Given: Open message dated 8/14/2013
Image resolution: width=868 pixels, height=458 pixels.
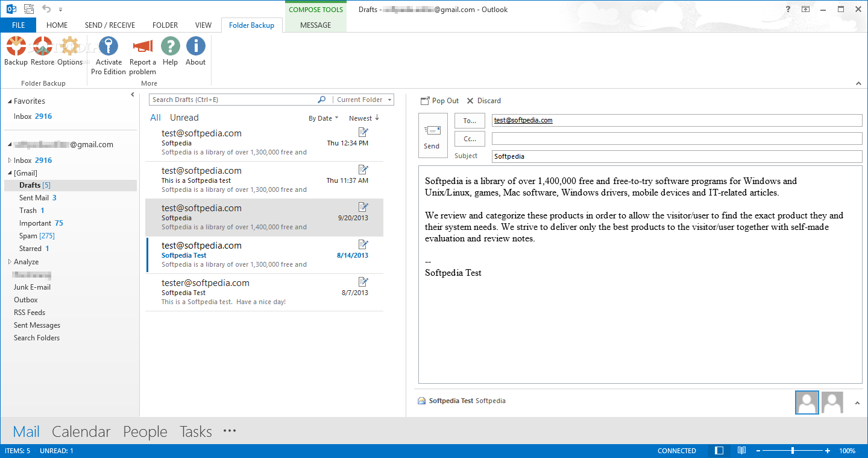Looking at the screenshot, I should click(264, 255).
